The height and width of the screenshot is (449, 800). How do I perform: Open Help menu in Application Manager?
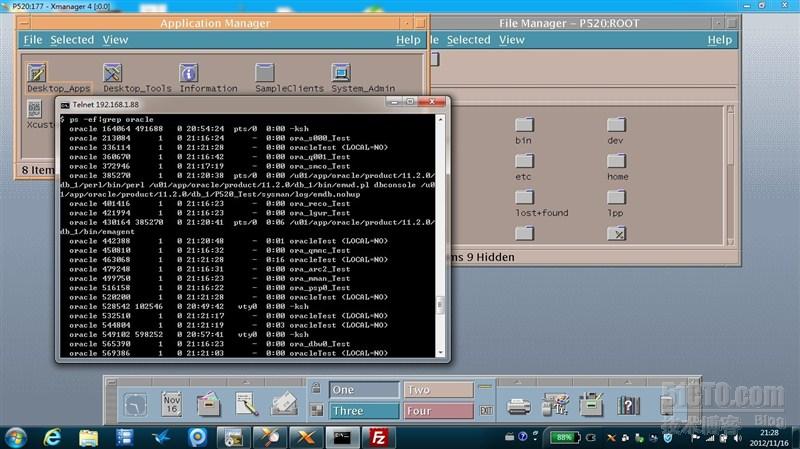(x=408, y=40)
